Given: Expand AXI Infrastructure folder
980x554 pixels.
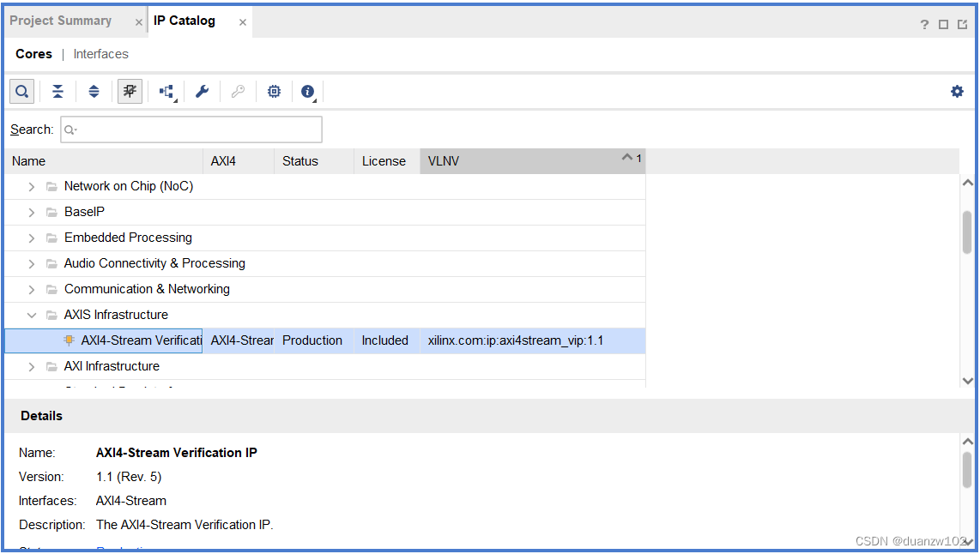Looking at the screenshot, I should pos(31,367).
